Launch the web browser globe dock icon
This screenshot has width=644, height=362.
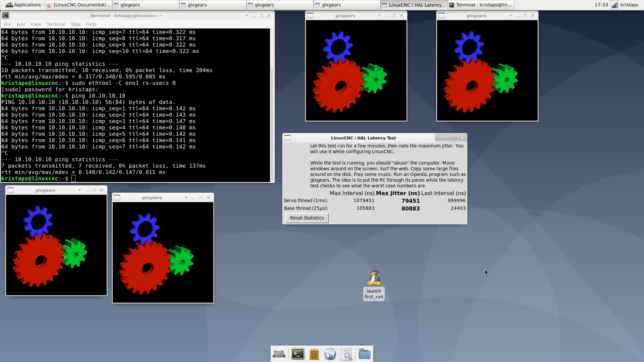click(330, 354)
